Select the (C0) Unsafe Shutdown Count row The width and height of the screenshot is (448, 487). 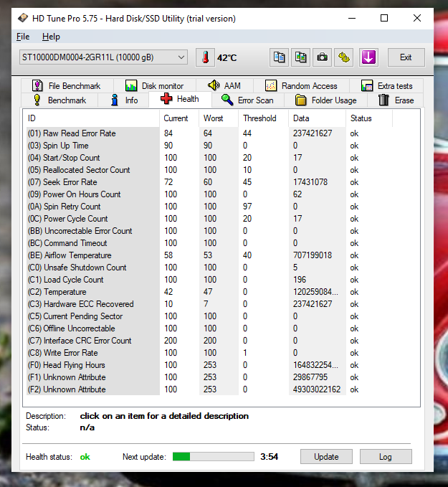(209, 268)
